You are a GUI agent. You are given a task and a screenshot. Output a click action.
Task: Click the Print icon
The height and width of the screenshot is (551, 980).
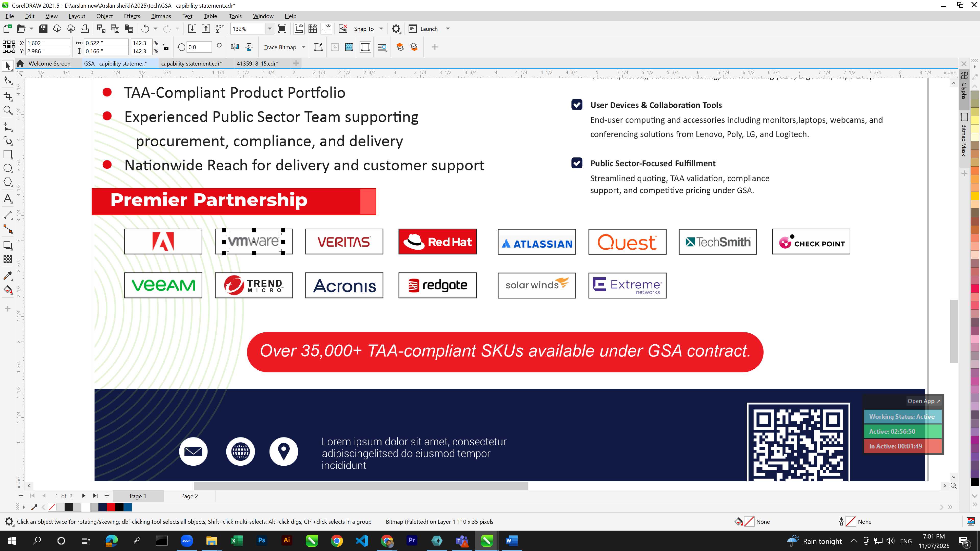[85, 29]
